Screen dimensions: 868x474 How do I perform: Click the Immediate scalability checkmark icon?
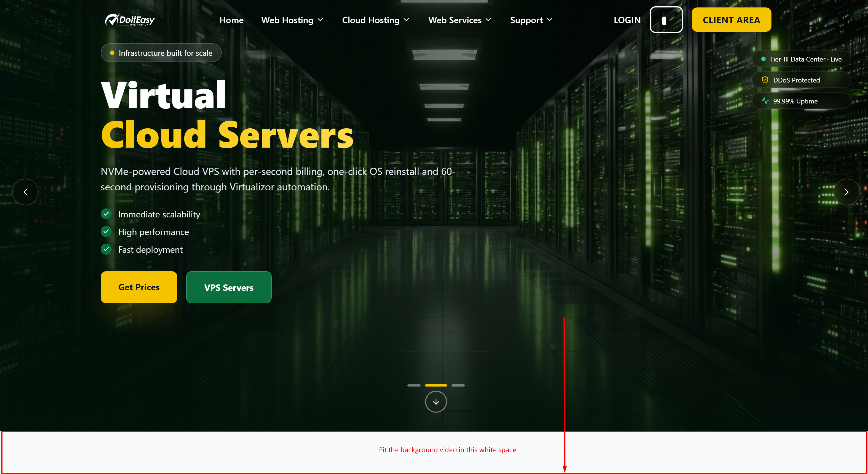pyautogui.click(x=106, y=214)
